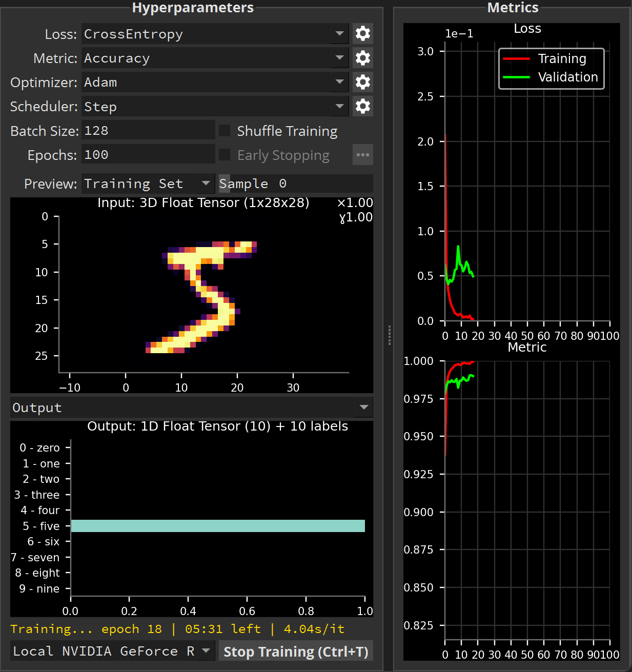Image resolution: width=632 pixels, height=672 pixels.
Task: Click the panel splitter handle between Hyperparameters and Metrics
Action: 389,335
